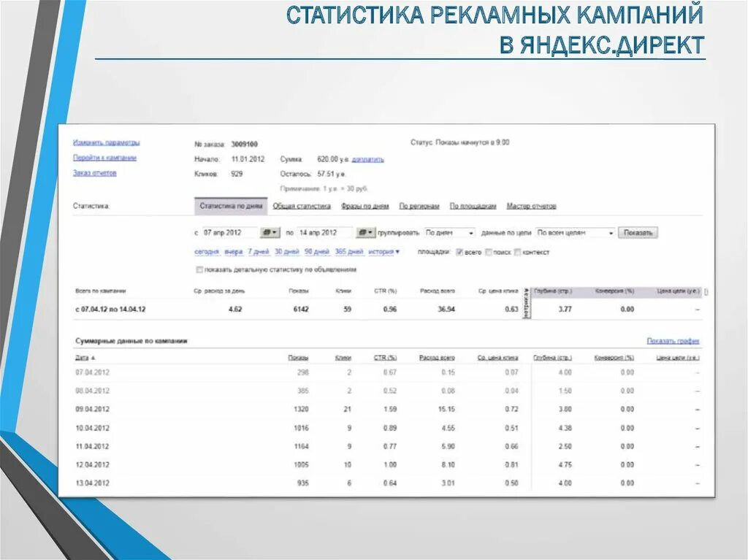Sort by 'Глубина (стр.)' in daily table

[x=552, y=358]
